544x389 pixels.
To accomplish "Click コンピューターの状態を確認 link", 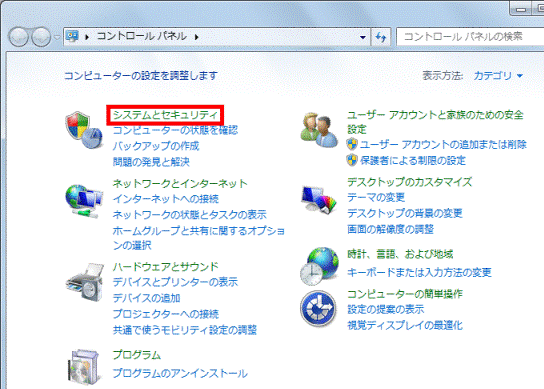I will tap(175, 130).
